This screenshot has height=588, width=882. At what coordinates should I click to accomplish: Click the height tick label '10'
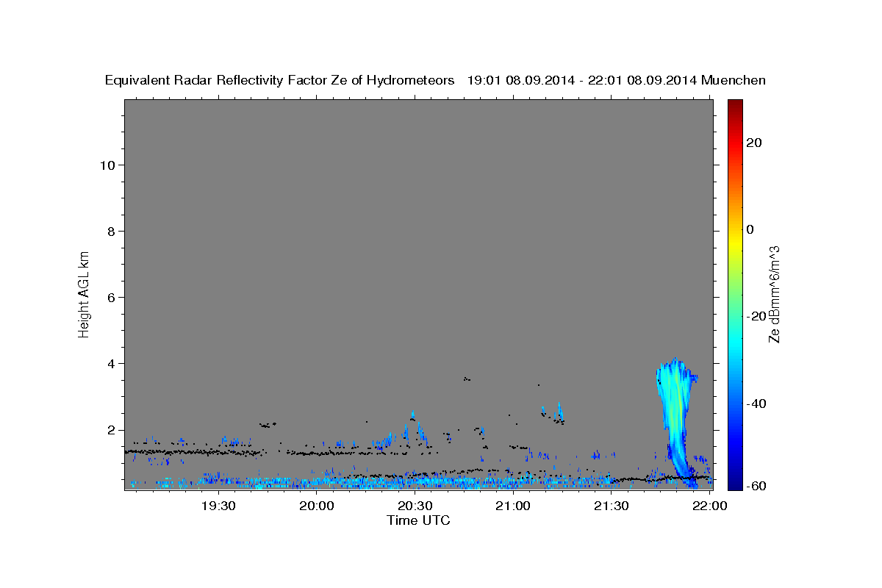108,165
